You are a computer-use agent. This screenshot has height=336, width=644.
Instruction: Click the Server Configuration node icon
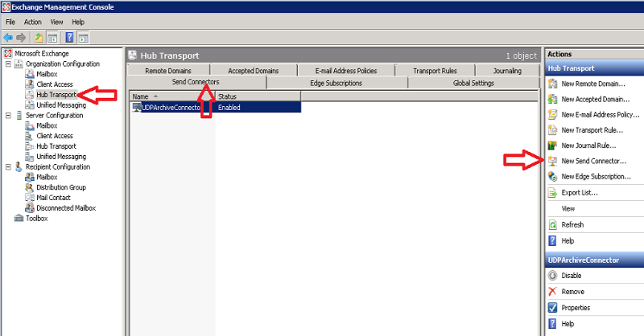19,115
